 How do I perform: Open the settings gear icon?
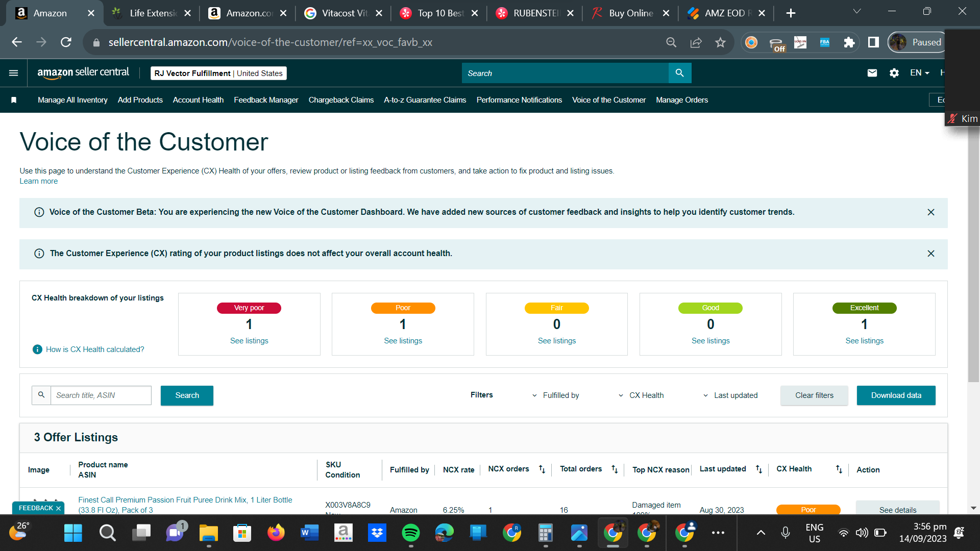pos(894,73)
